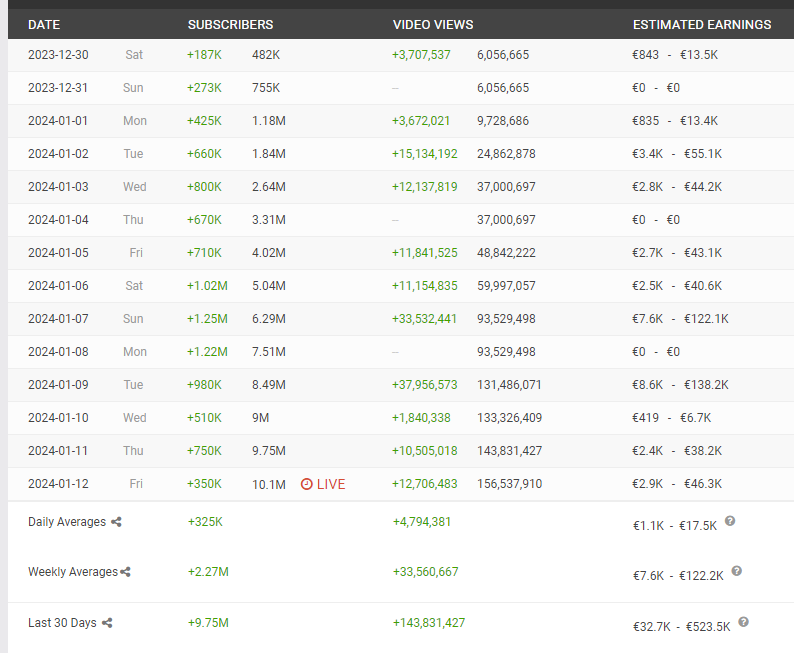Image resolution: width=794 pixels, height=653 pixels.
Task: Open the weekly earnings help question mark
Action: [737, 570]
